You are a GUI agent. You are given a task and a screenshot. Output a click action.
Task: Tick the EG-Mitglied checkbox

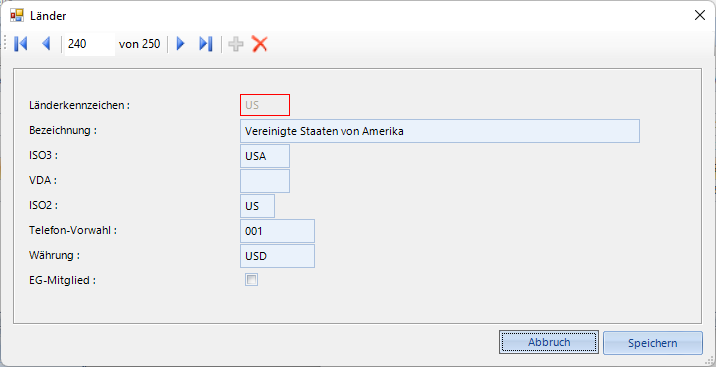(251, 279)
